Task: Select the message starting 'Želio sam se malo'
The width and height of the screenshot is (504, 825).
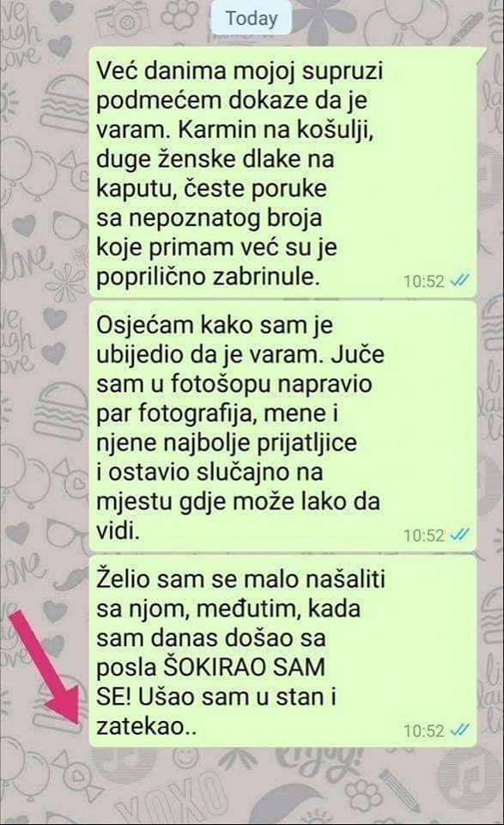Action: click(282, 651)
